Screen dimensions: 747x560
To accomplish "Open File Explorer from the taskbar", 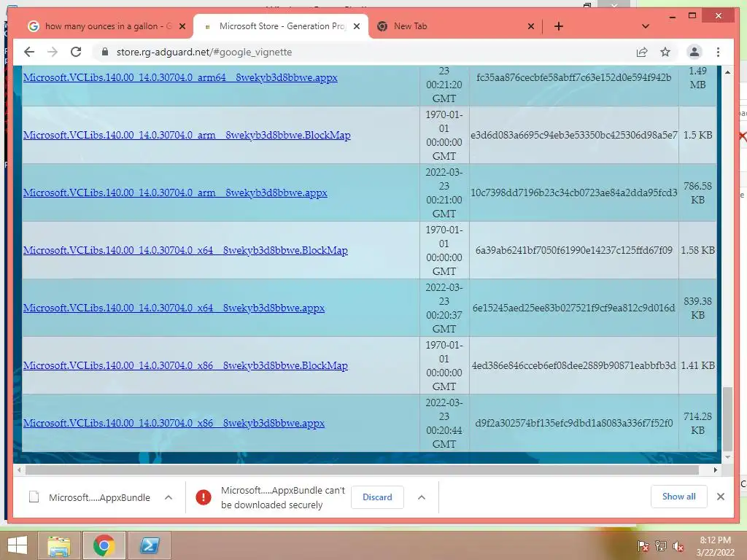I will 58,545.
